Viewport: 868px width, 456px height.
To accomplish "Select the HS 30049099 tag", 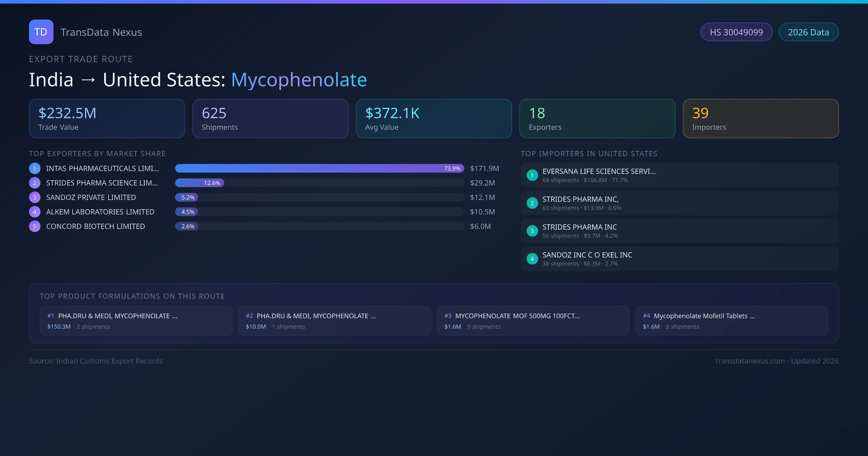I will click(x=736, y=32).
